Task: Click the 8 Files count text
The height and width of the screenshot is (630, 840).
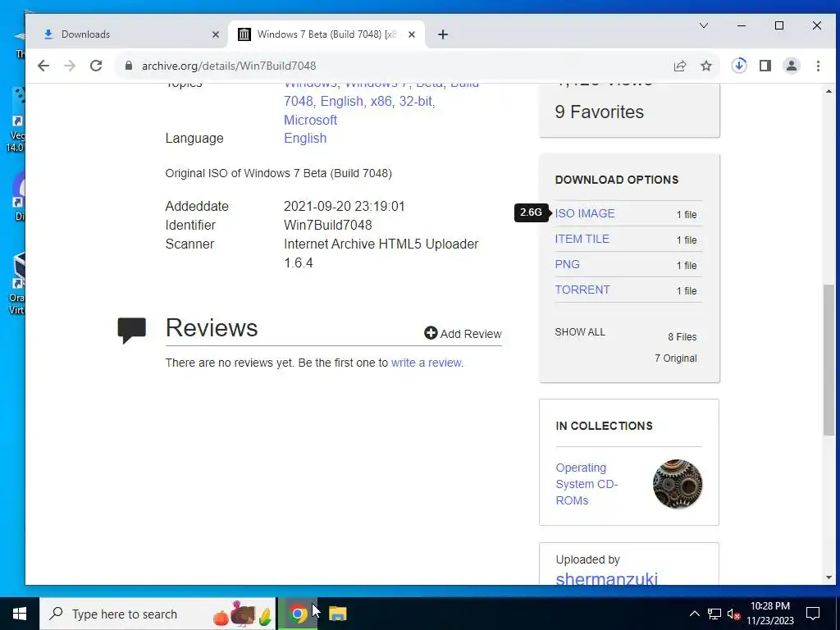Action: pyautogui.click(x=682, y=337)
